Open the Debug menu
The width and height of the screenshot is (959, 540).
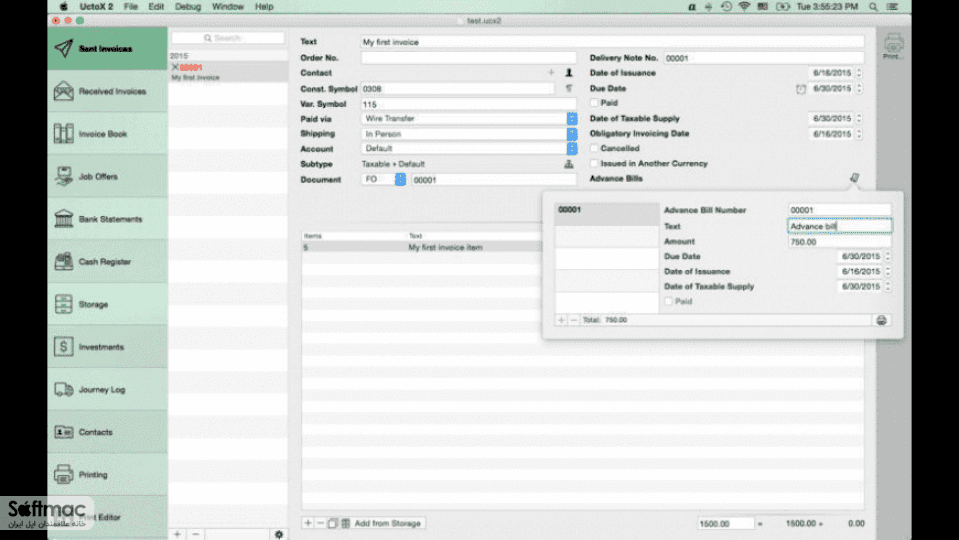[188, 7]
